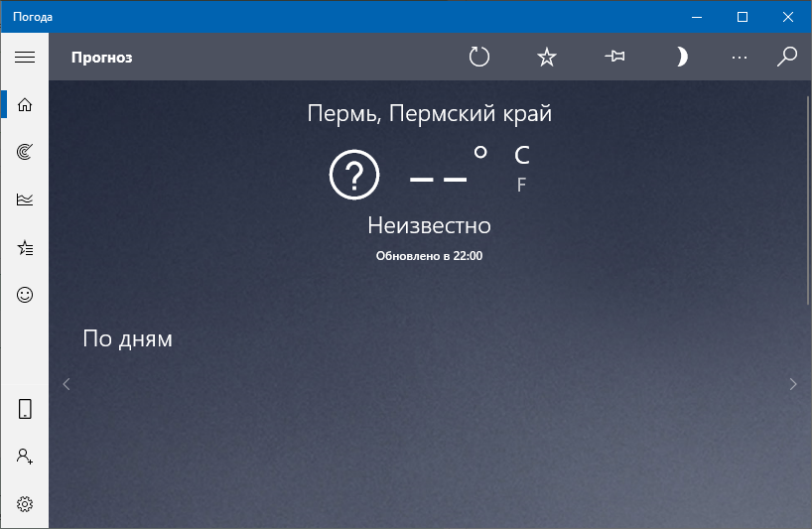Refresh the forecast data
The width and height of the screenshot is (812, 529).
pyautogui.click(x=479, y=57)
